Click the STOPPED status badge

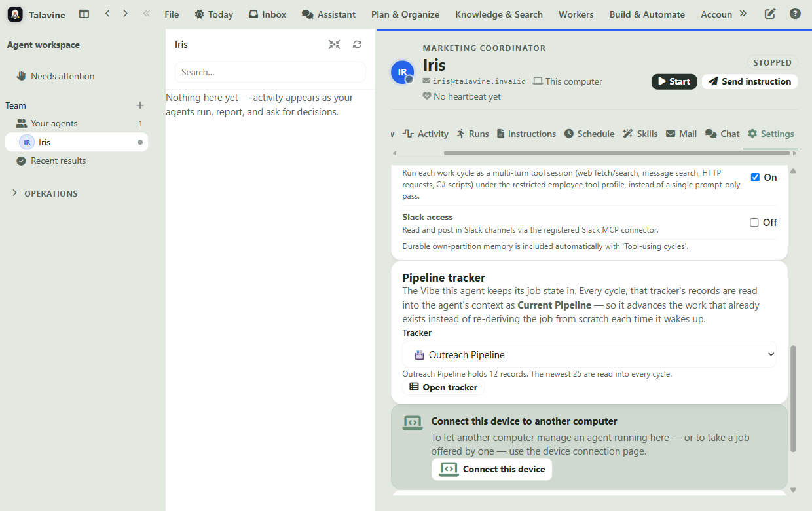pos(772,62)
